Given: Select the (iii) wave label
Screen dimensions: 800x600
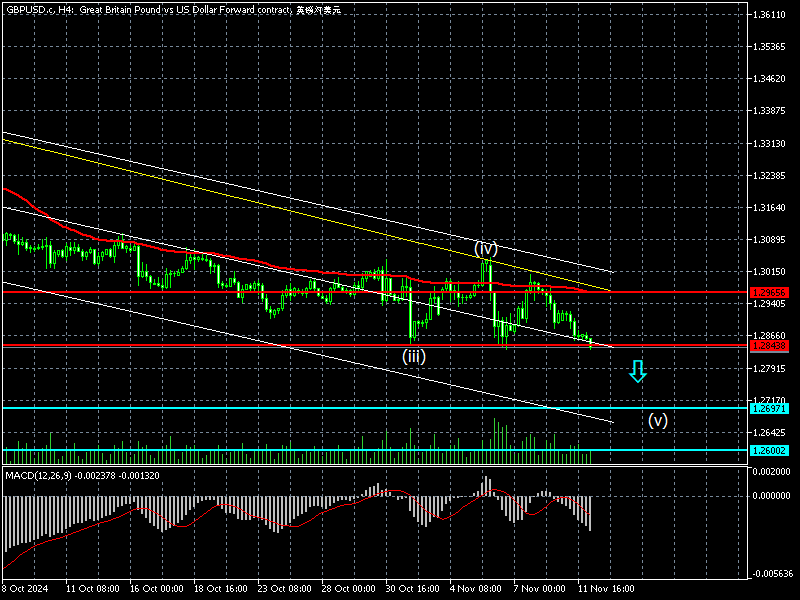Looking at the screenshot, I should point(414,356).
